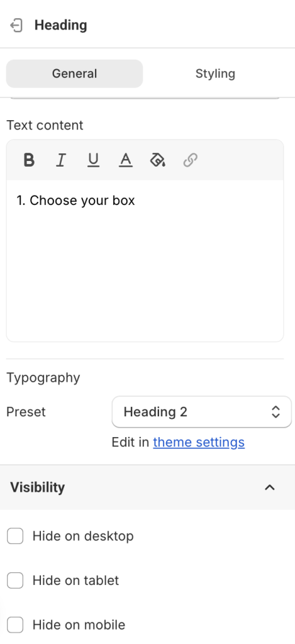
Task: Enable Hide on desktop checkbox
Action: click(15, 536)
